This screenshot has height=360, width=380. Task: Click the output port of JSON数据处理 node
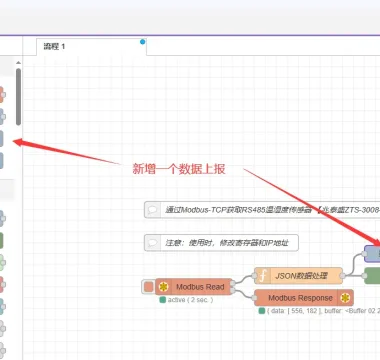pyautogui.click(x=342, y=276)
